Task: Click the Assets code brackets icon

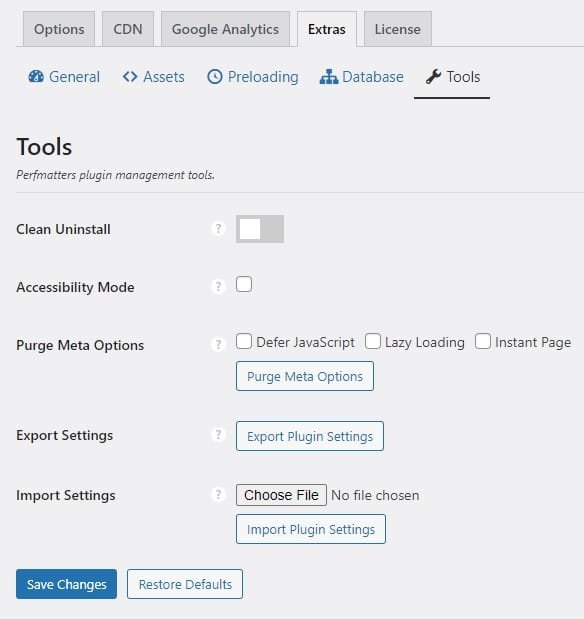Action: (130, 77)
